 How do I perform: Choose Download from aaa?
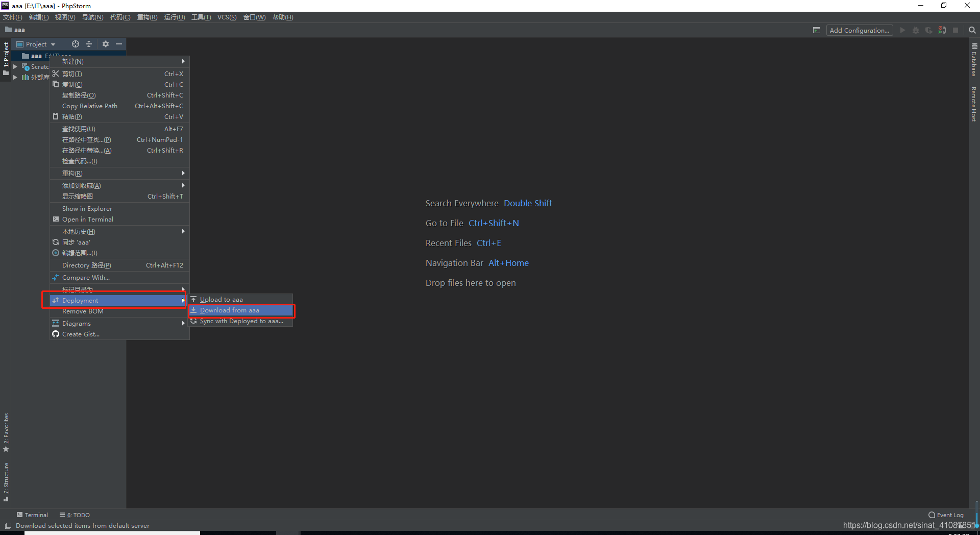coord(241,310)
